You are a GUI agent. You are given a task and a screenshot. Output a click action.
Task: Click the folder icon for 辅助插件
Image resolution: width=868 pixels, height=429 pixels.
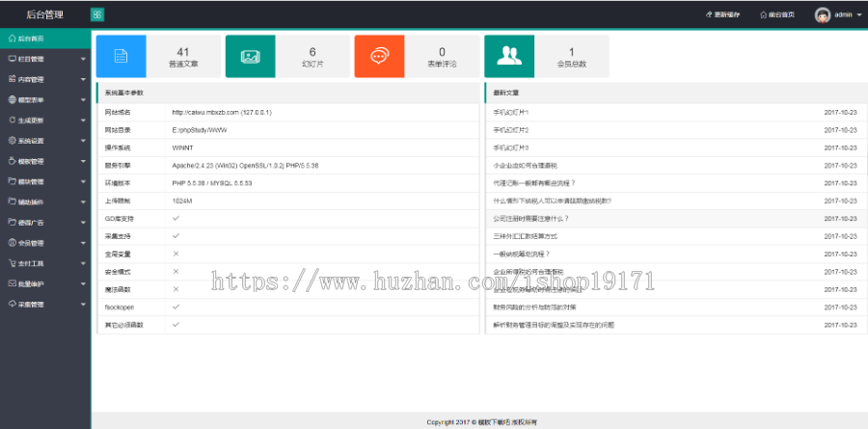click(13, 202)
